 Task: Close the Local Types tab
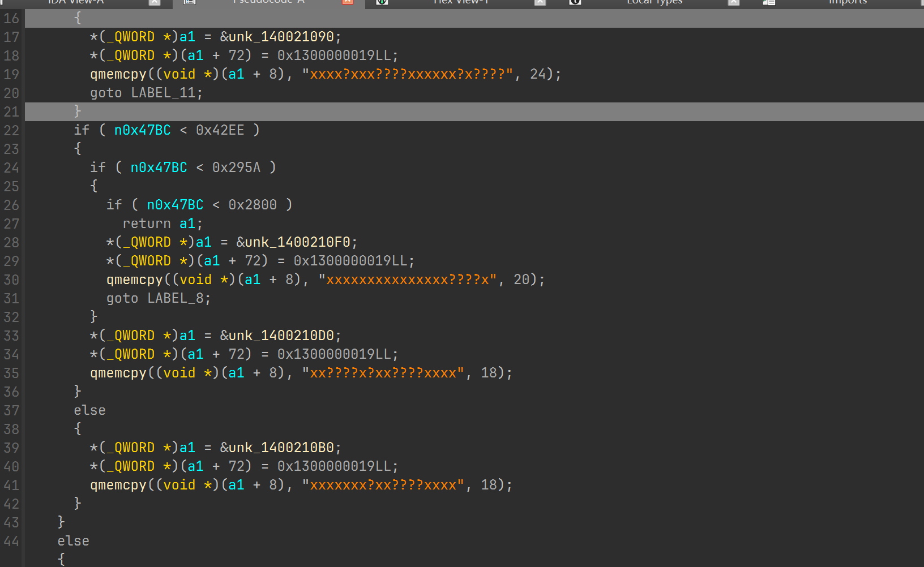pyautogui.click(x=734, y=2)
